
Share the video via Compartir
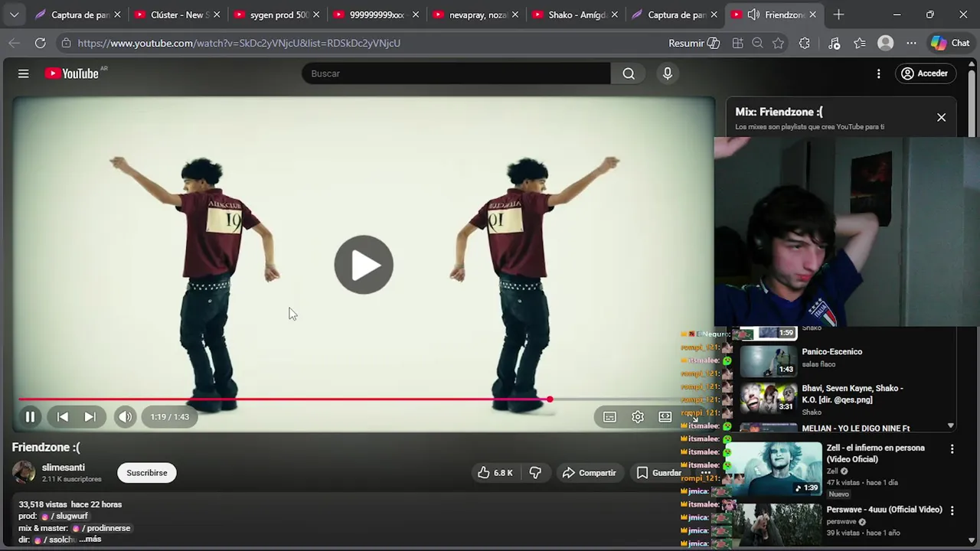tap(589, 473)
